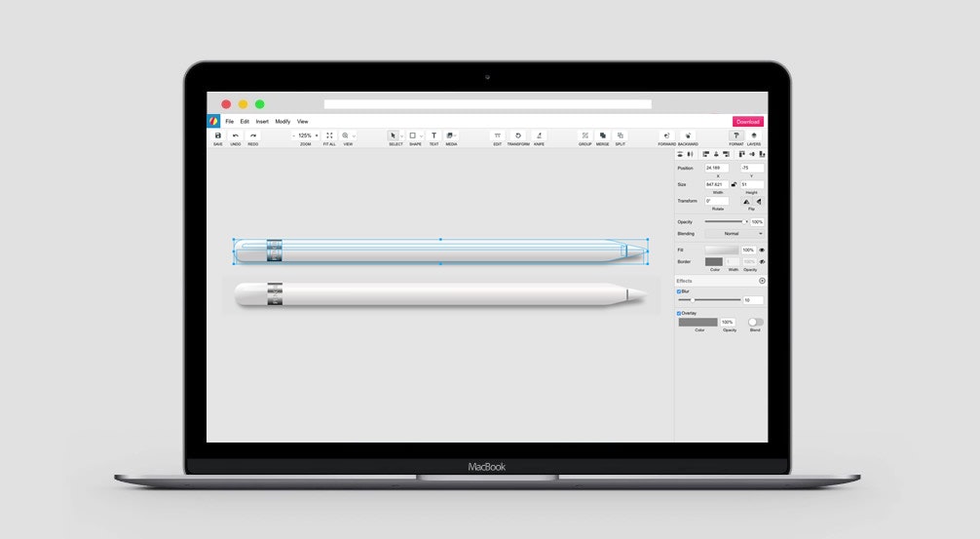Show the Border with its eye icon
Screen dimensions: 980x539
[762, 262]
